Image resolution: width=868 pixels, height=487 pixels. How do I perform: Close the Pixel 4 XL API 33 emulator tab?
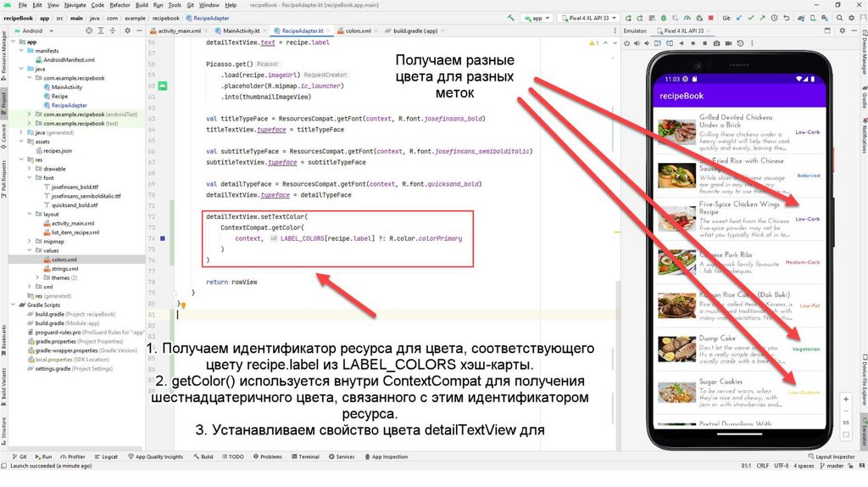pyautogui.click(x=709, y=31)
